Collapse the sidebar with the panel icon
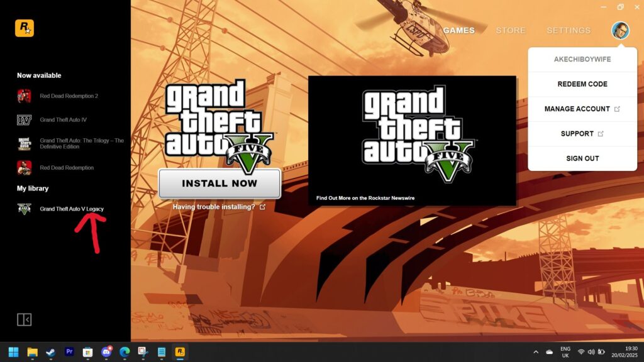644x362 pixels. pos(24,320)
